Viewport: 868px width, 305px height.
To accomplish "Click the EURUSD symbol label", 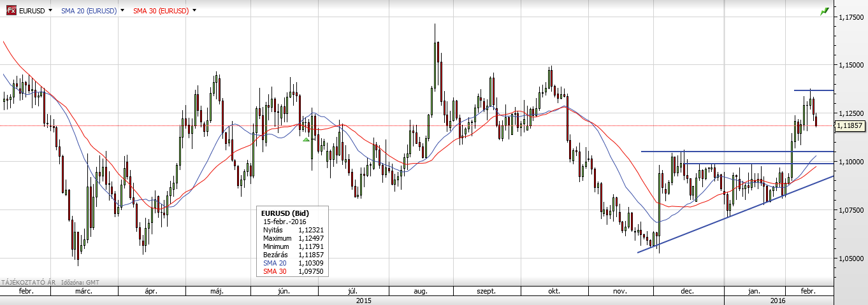I will [x=32, y=11].
